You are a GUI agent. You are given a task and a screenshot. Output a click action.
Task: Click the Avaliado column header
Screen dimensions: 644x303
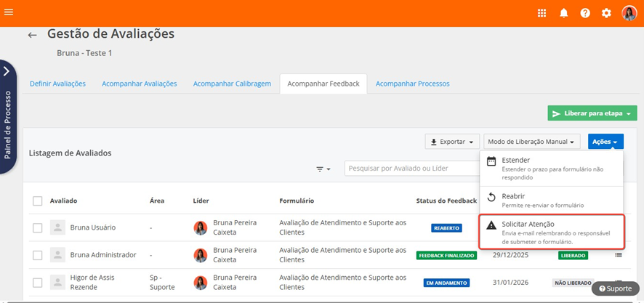coord(64,201)
